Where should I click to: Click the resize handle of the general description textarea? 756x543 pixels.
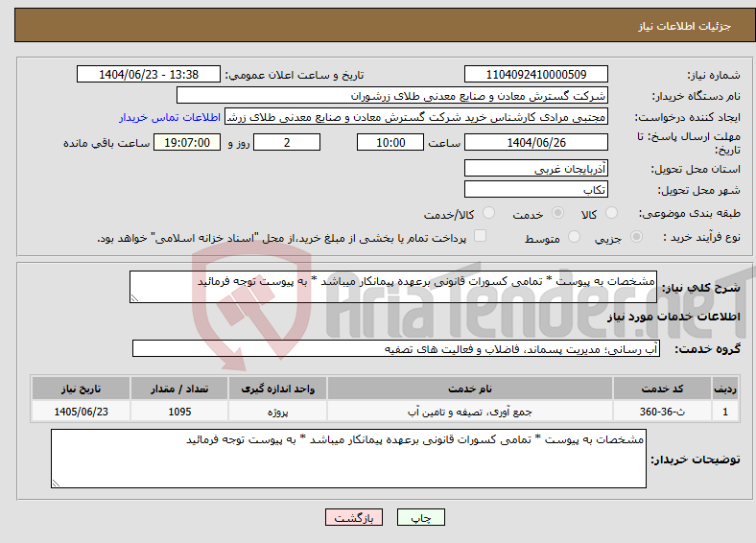click(134, 298)
